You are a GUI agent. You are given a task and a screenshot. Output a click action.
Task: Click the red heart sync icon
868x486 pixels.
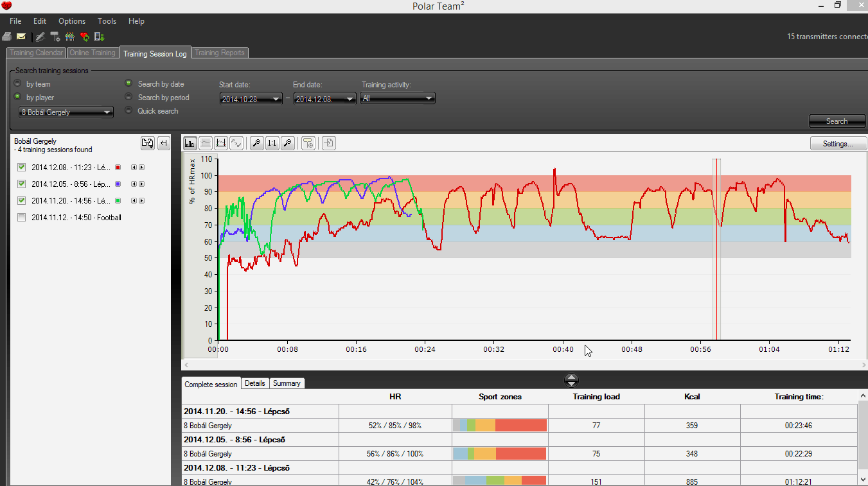85,37
